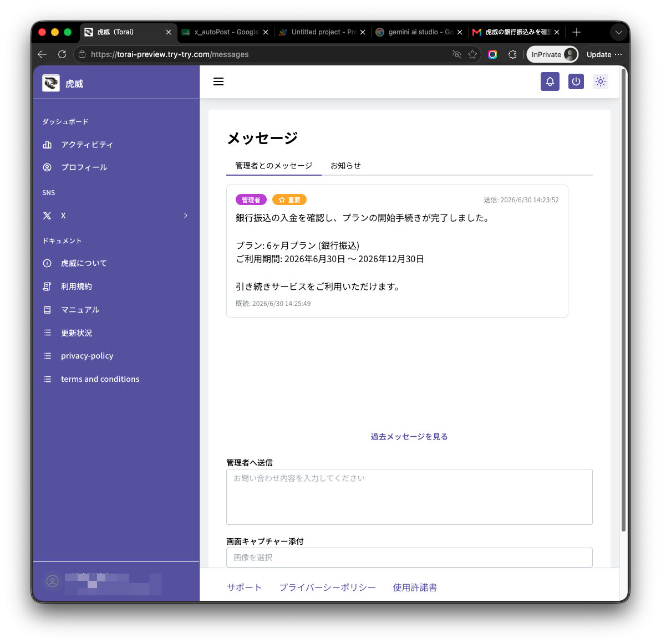This screenshot has width=661, height=644.
Task: Open 利用規約 document icon
Action: click(x=47, y=287)
